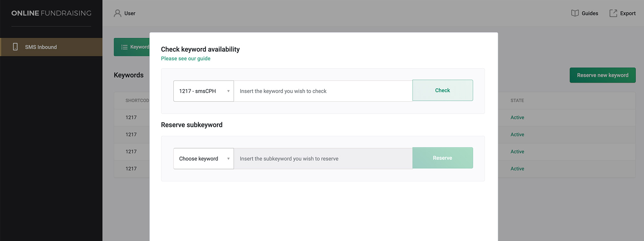Screen dimensions: 644x241
Task: Focus the keyword to check input field
Action: point(323,91)
